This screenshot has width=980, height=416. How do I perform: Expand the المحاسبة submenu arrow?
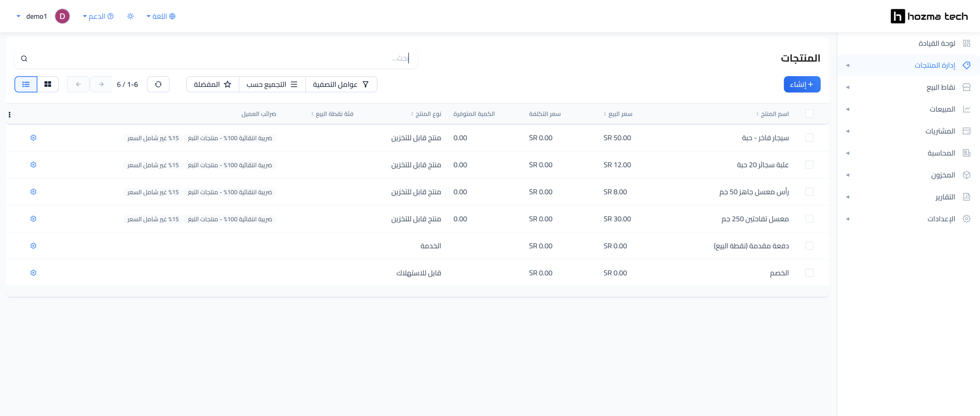coord(848,153)
